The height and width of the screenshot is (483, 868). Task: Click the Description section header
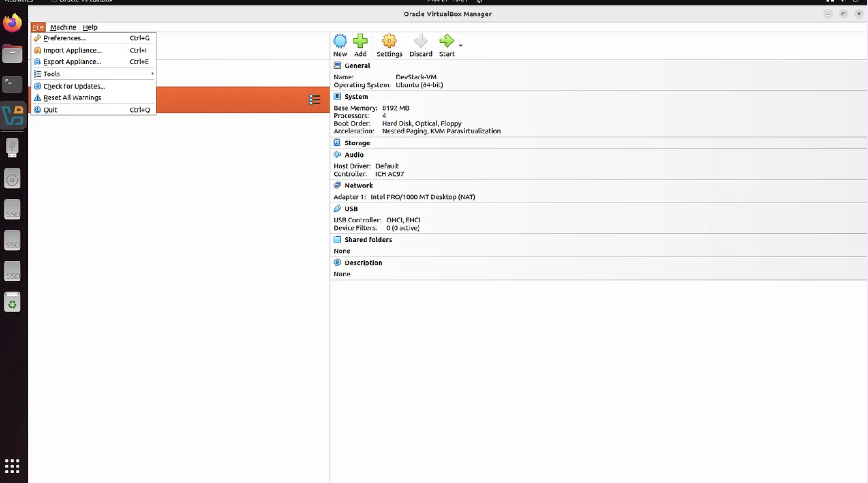pyautogui.click(x=363, y=263)
